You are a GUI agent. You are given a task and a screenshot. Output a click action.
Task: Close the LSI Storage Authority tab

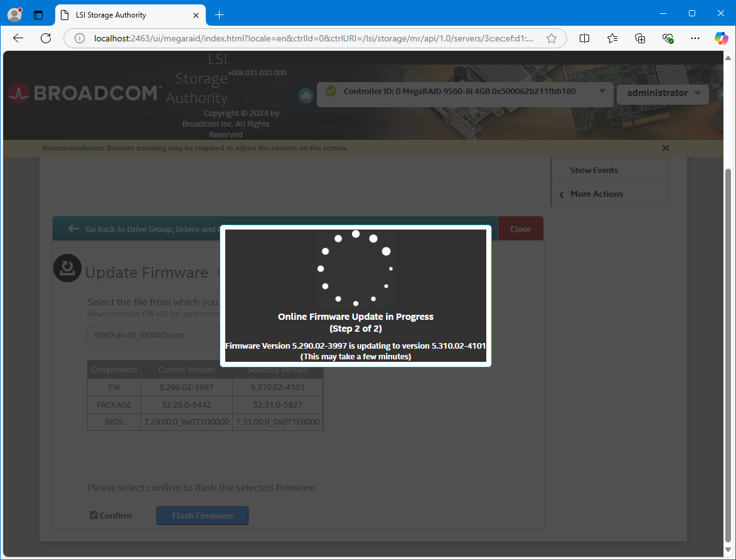pos(196,15)
